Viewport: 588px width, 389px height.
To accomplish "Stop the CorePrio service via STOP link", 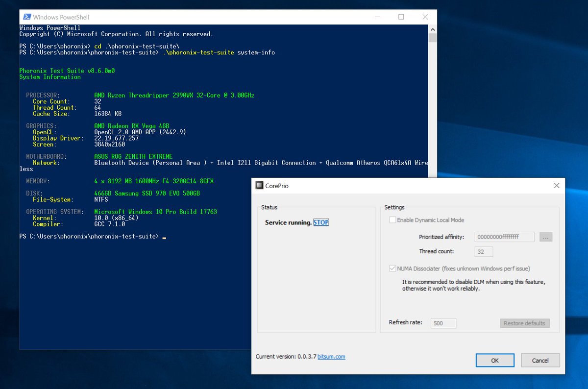I will (x=321, y=222).
